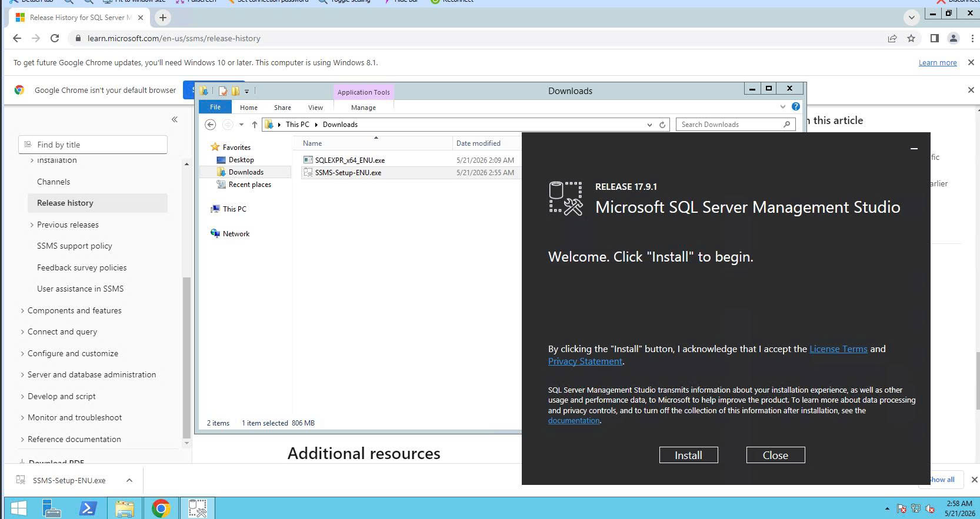Open SSMS support policy sidebar item
The height and width of the screenshot is (519, 980).
pos(75,246)
